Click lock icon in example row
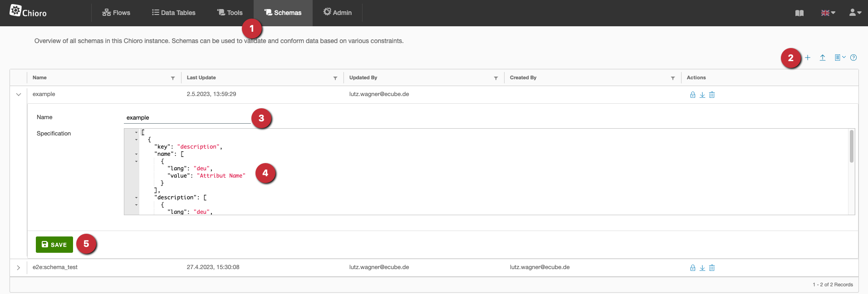The height and width of the screenshot is (294, 868). point(692,95)
